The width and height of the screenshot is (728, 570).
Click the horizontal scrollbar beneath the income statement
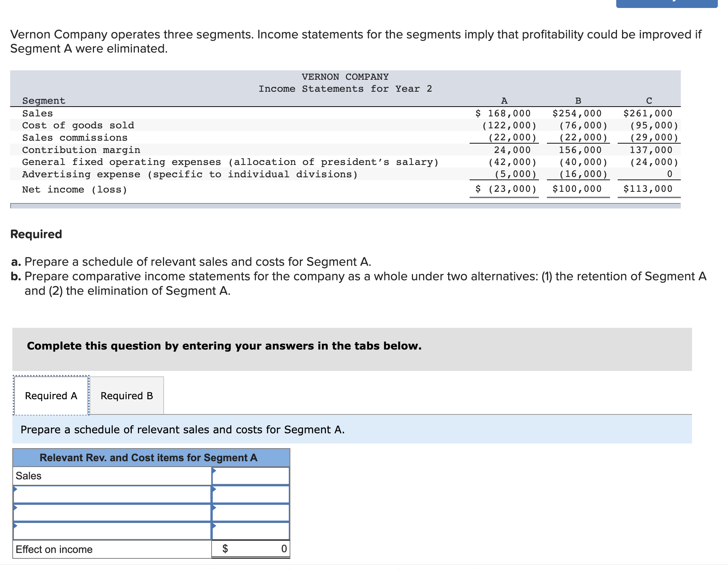[x=345, y=206]
